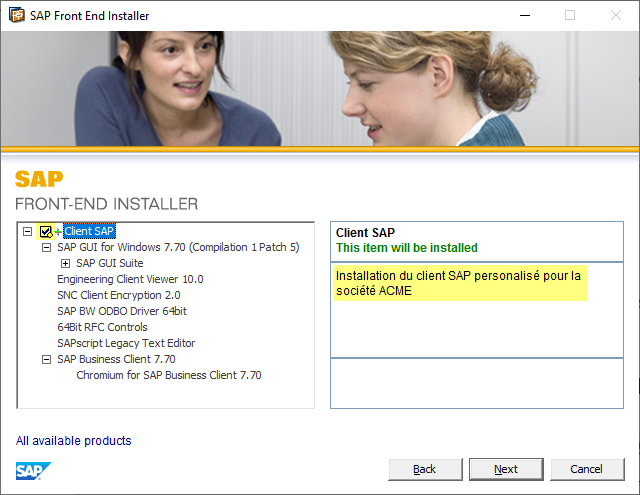This screenshot has height=495, width=640.
Task: Click the Client SAP title in details panel
Action: [365, 233]
